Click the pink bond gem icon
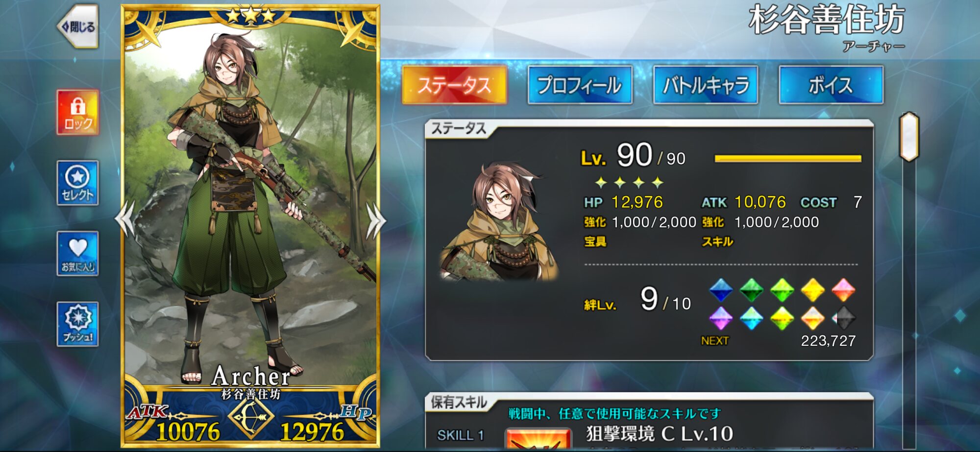Image resolution: width=980 pixels, height=452 pixels. [x=843, y=289]
